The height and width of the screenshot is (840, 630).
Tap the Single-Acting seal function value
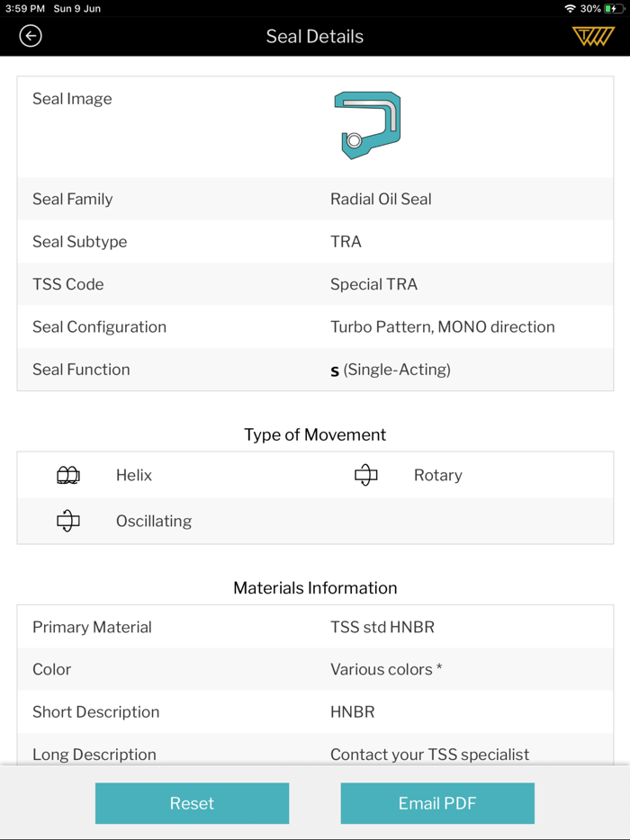[x=391, y=370]
